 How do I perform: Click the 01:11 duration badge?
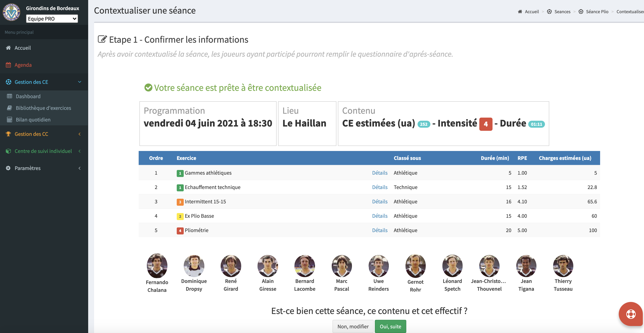[536, 124]
